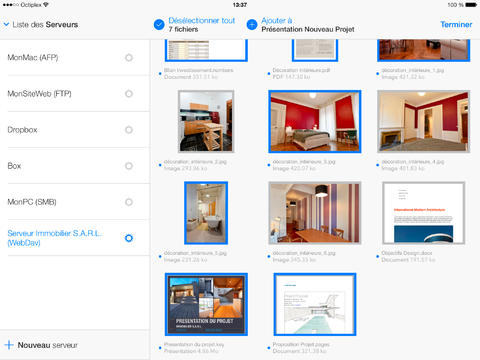This screenshot has height=360, width=480.
Task: Open the Serveur Immobilier S.A.R.L. WebDav entry
Action: tap(75, 238)
